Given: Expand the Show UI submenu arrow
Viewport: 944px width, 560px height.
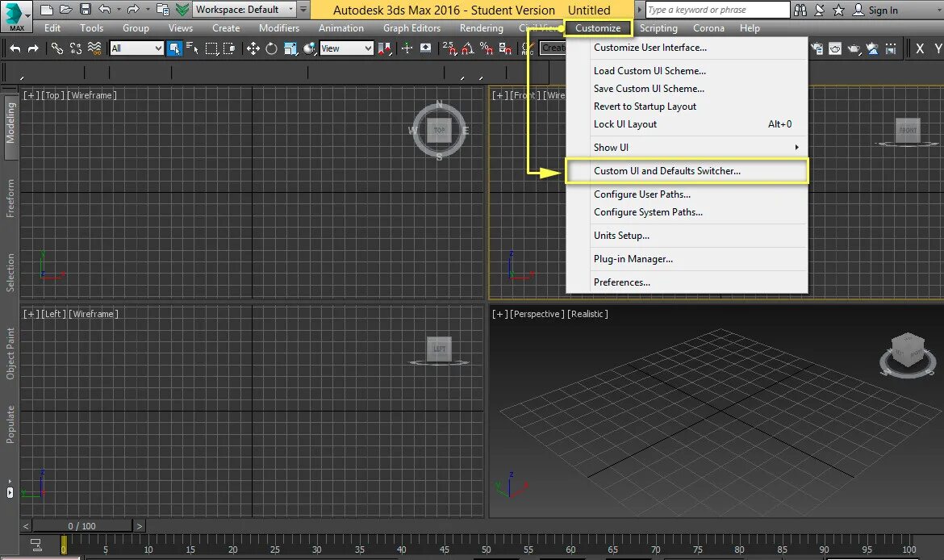Looking at the screenshot, I should point(796,147).
